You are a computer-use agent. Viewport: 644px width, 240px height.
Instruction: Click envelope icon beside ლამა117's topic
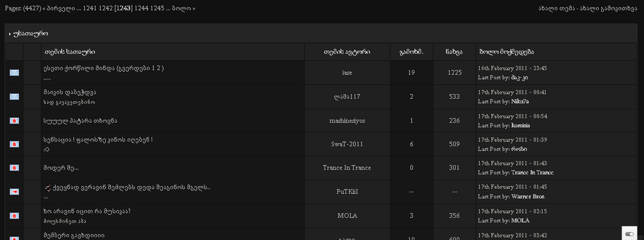[x=14, y=97]
